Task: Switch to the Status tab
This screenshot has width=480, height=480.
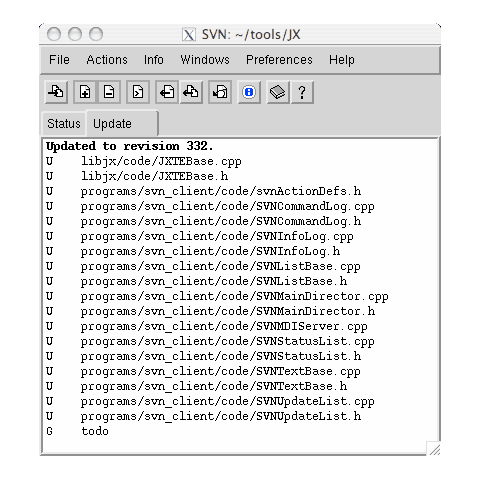Action: pos(64,124)
